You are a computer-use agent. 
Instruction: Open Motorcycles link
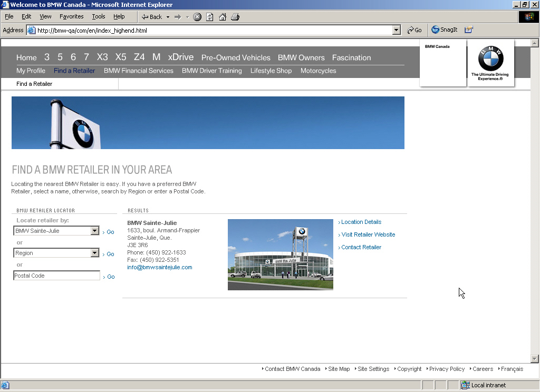pos(318,71)
